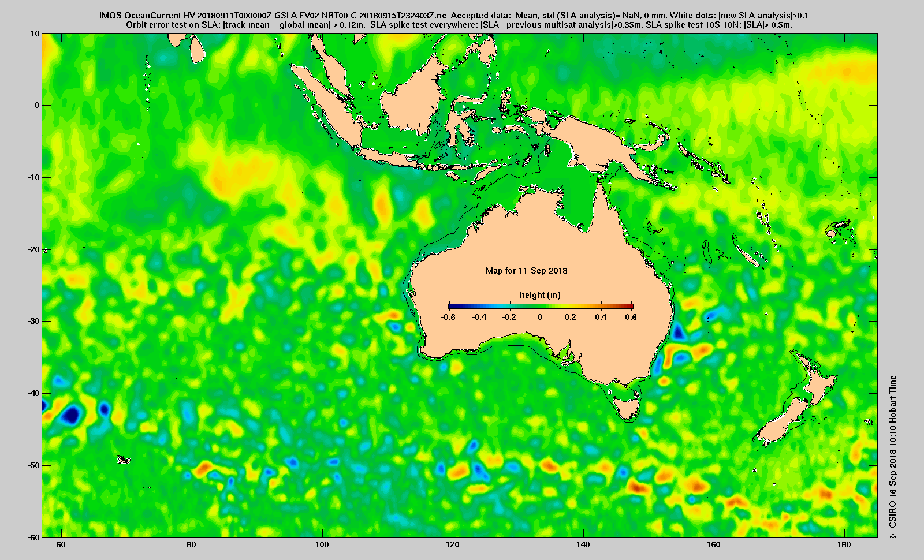924x560 pixels.
Task: Click the green middle of the height colorbar
Action: tap(541, 306)
